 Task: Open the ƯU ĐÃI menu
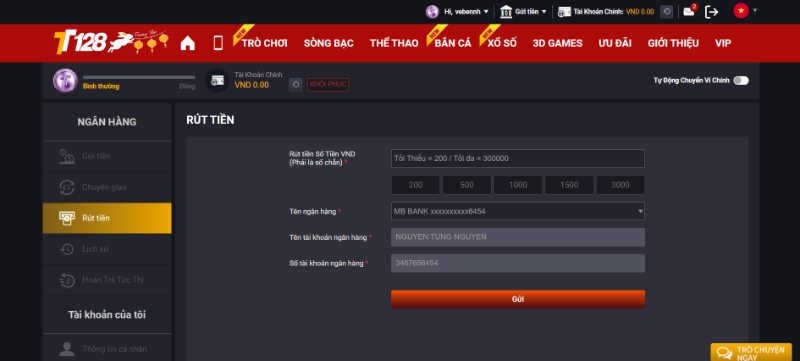(x=615, y=43)
